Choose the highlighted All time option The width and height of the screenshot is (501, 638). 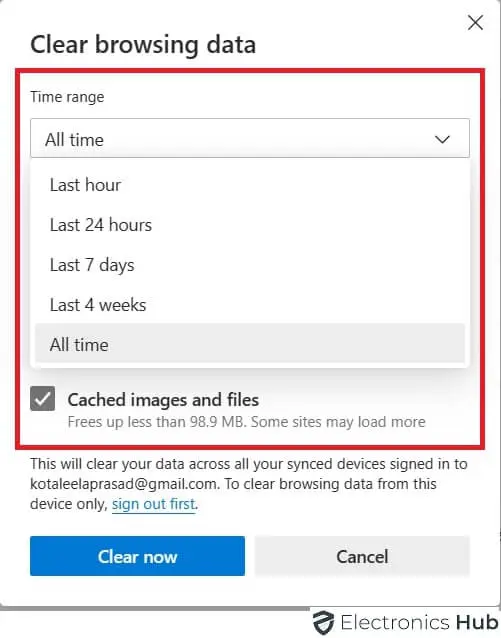pyautogui.click(x=250, y=344)
